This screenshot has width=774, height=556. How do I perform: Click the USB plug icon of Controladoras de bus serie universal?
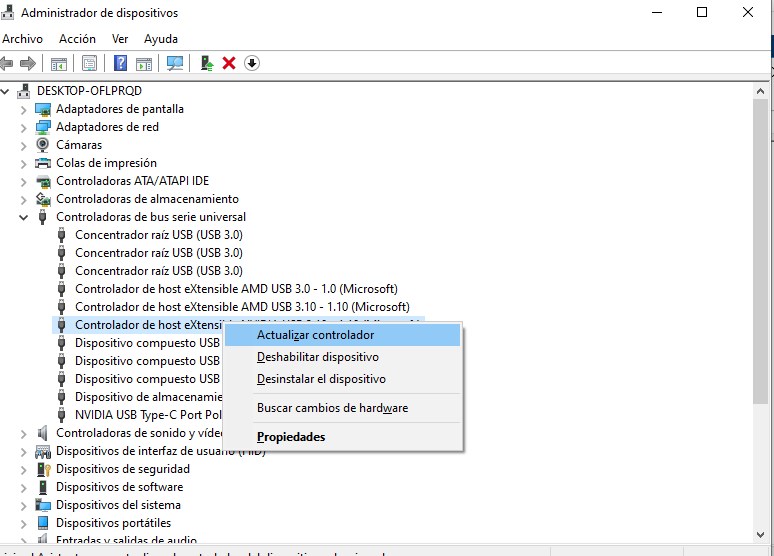[x=43, y=217]
